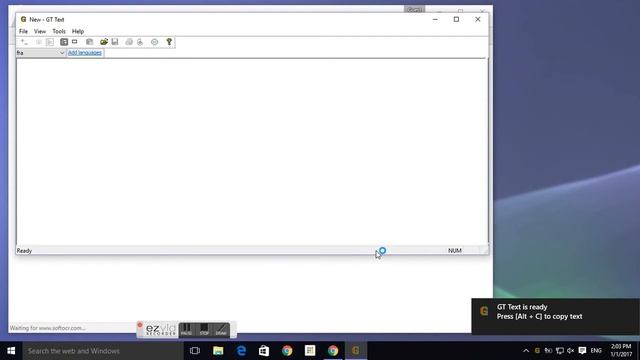Click the white grid app taskbar icon
Viewport: 640px width, 360px height.
[310, 351]
